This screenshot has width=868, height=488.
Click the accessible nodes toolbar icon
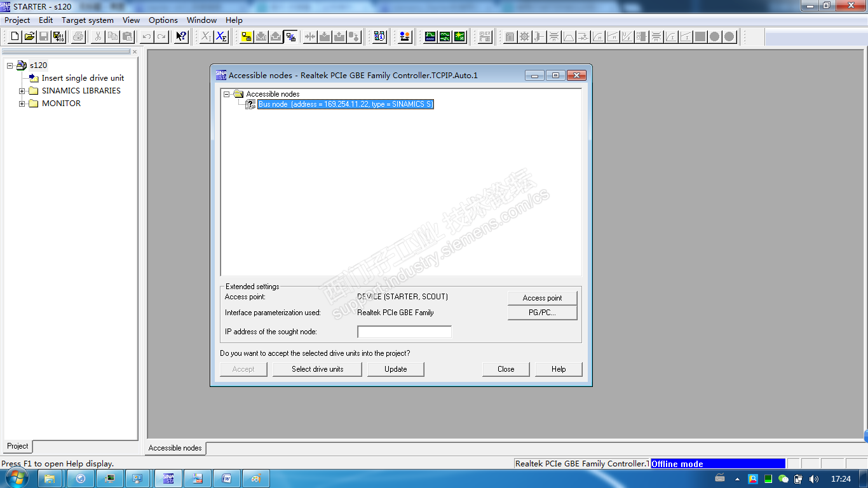pyautogui.click(x=290, y=37)
